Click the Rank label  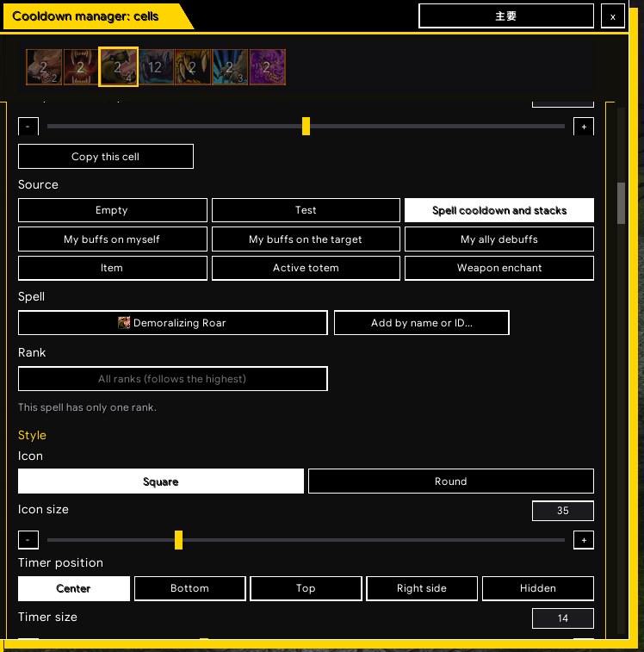click(x=32, y=352)
